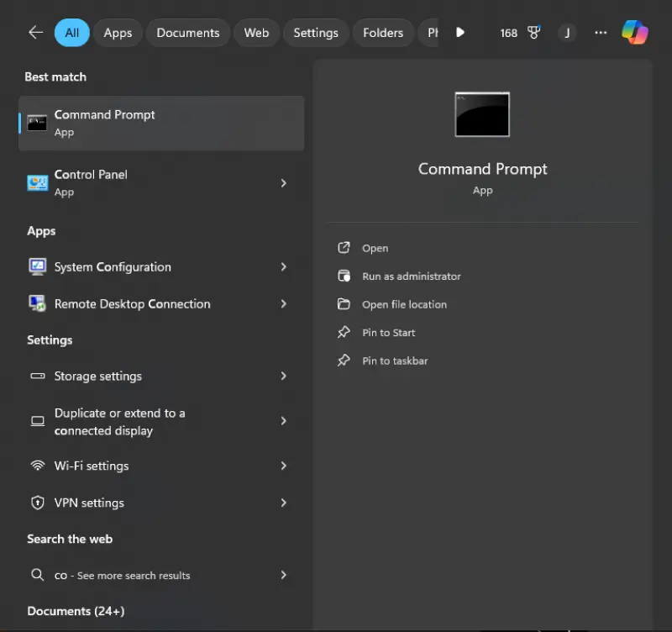Viewport: 672px width, 632px height.
Task: Click the rewards points trophy icon
Action: tap(533, 33)
